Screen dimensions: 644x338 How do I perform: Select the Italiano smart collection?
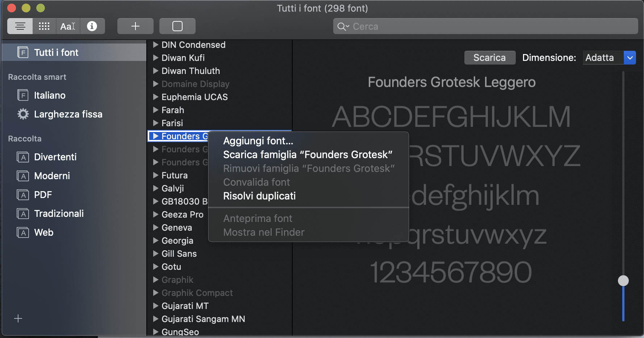[x=74, y=95]
